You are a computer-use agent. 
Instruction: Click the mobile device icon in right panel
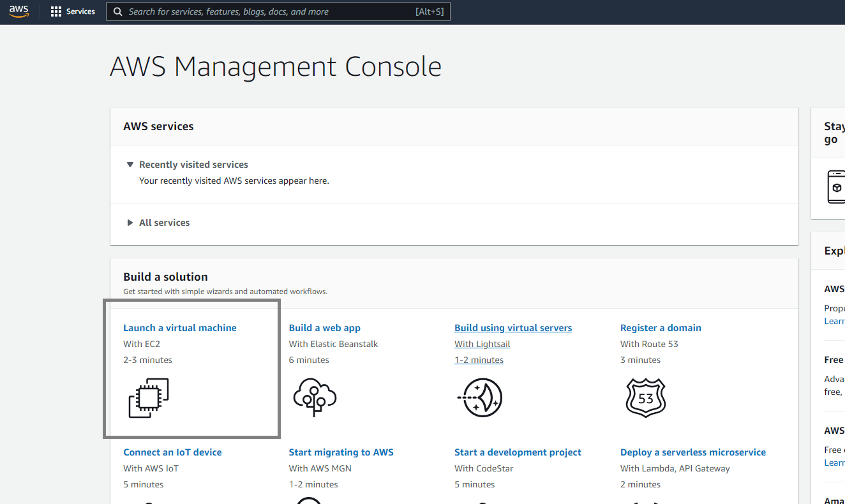click(x=835, y=187)
